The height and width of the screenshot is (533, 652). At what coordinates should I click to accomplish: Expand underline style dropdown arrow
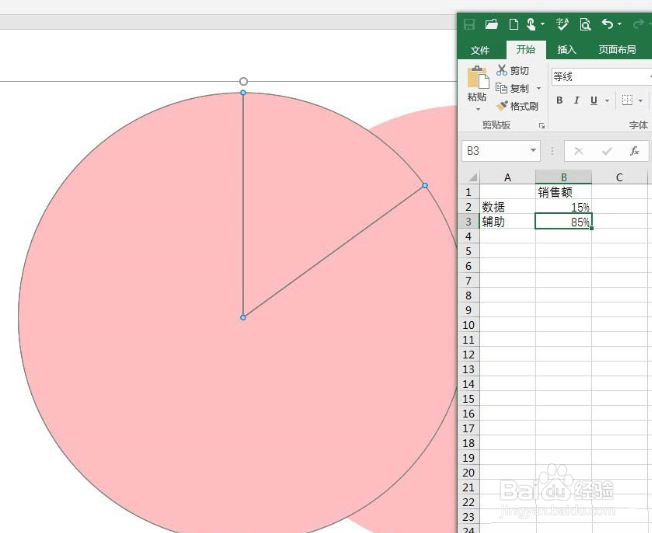[x=607, y=101]
